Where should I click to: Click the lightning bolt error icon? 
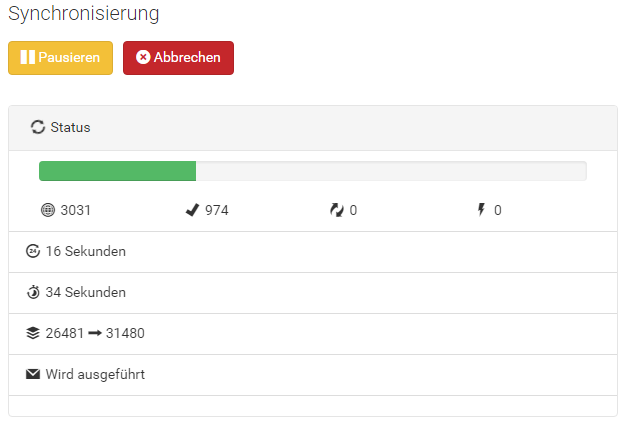coord(481,210)
